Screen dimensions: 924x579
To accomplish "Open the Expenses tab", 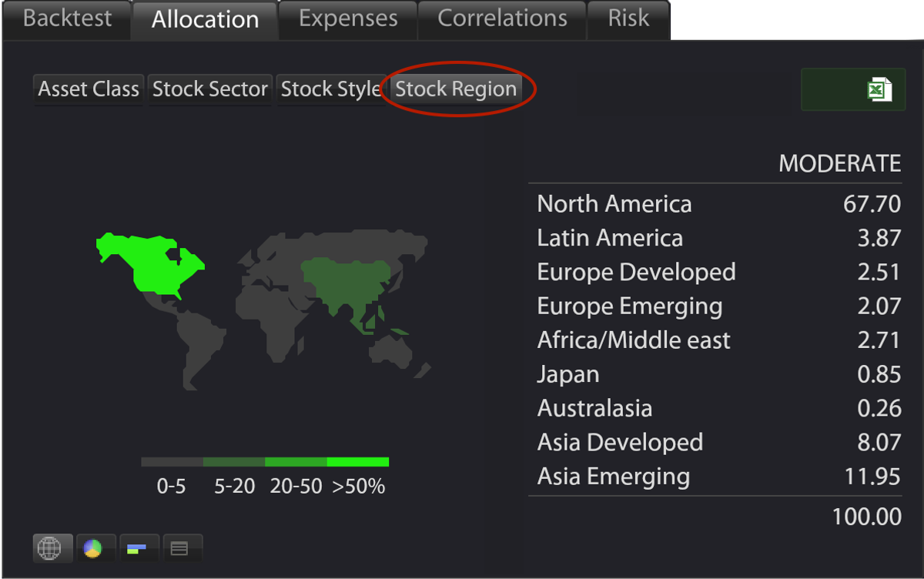I will 348,19.
